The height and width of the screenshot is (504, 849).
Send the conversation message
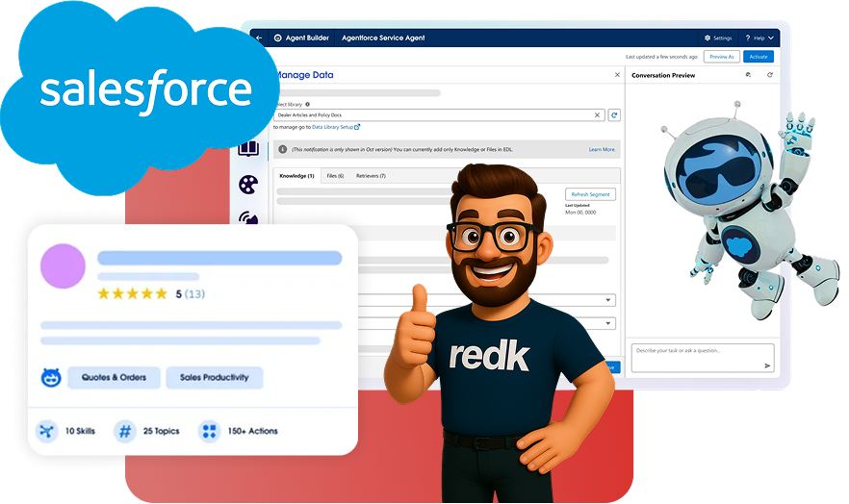coord(767,366)
